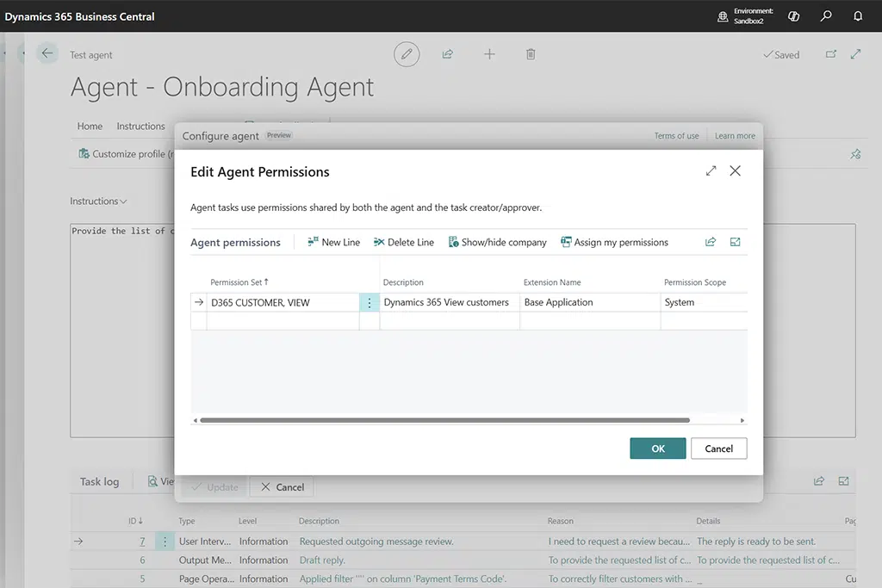Click Preview badge beside Configure agent
882x588 pixels.
point(279,135)
